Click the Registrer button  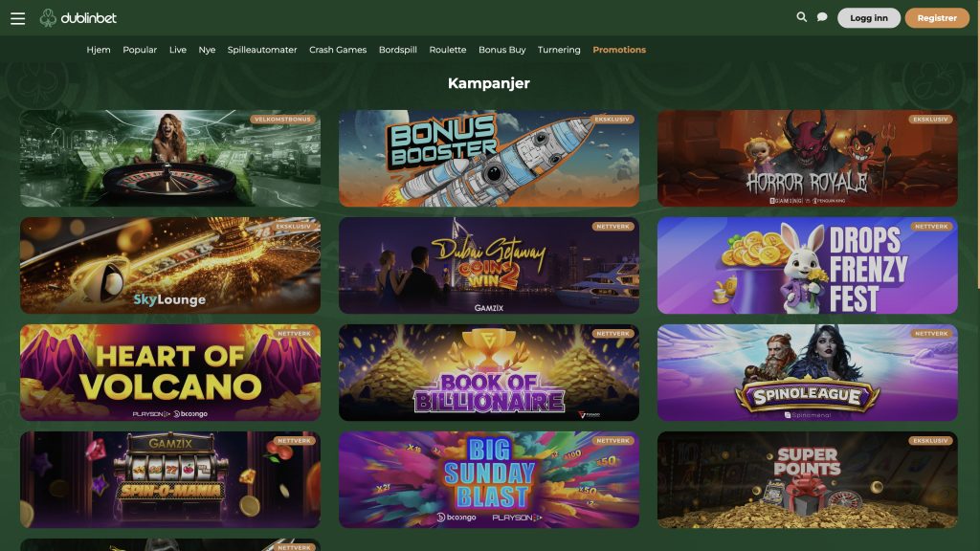937,18
